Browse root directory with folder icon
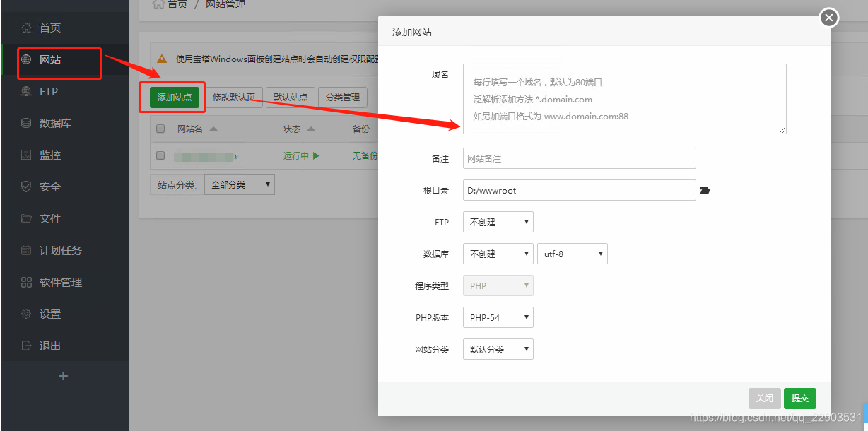The height and width of the screenshot is (431, 868). point(705,191)
